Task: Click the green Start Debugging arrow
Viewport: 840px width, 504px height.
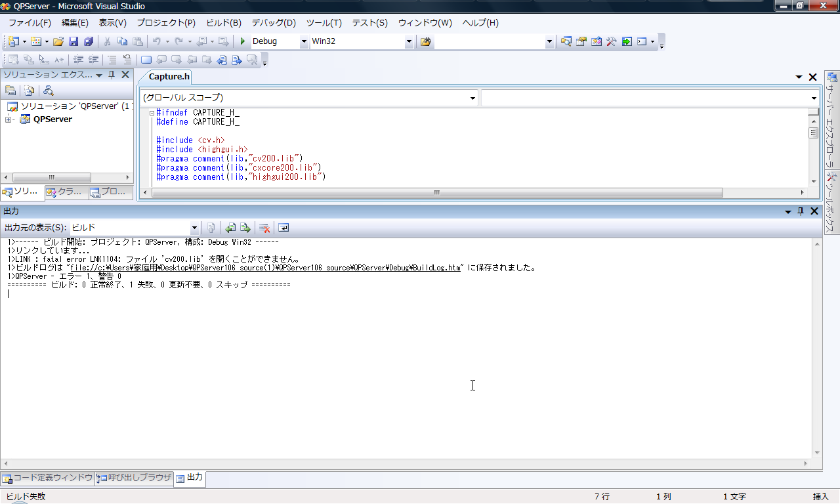Action: point(243,41)
